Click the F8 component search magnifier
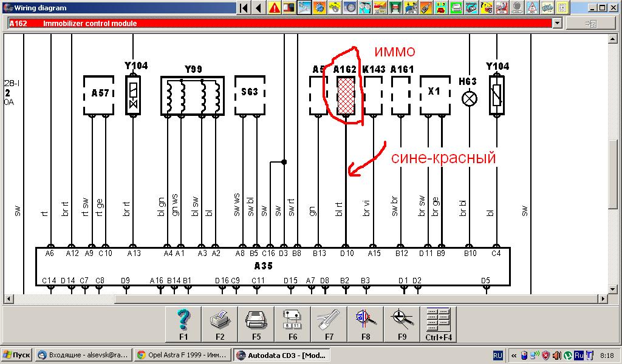This screenshot has height=364, width=622. [x=366, y=325]
